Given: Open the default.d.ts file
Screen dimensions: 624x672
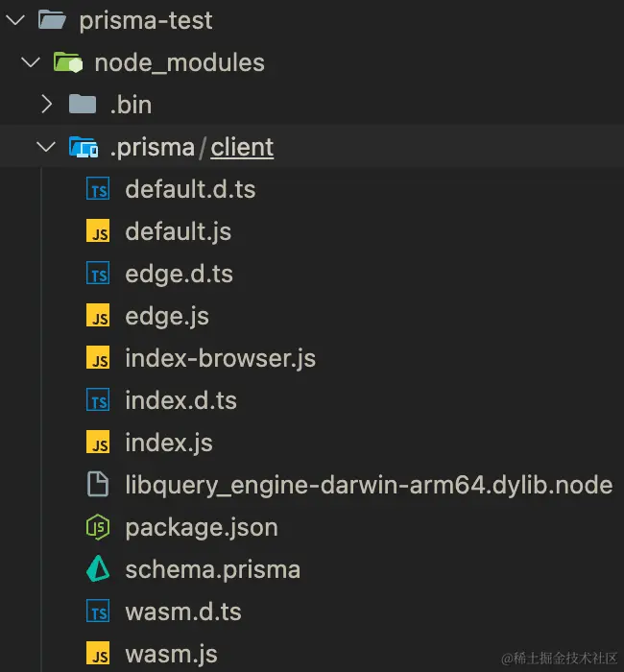Looking at the screenshot, I should (190, 189).
